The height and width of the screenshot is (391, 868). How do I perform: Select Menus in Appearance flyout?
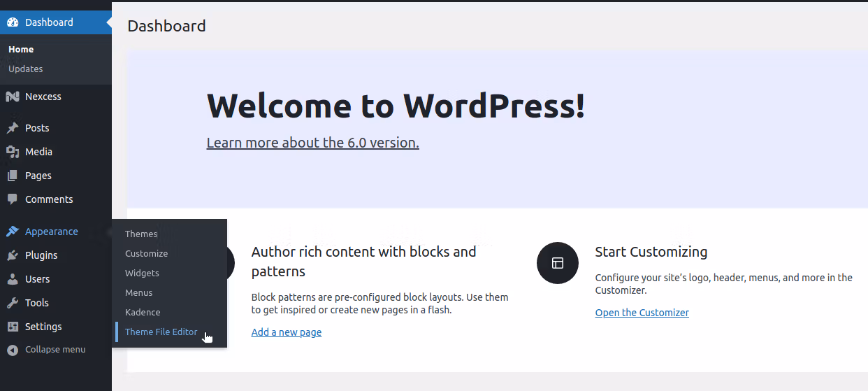coord(138,293)
